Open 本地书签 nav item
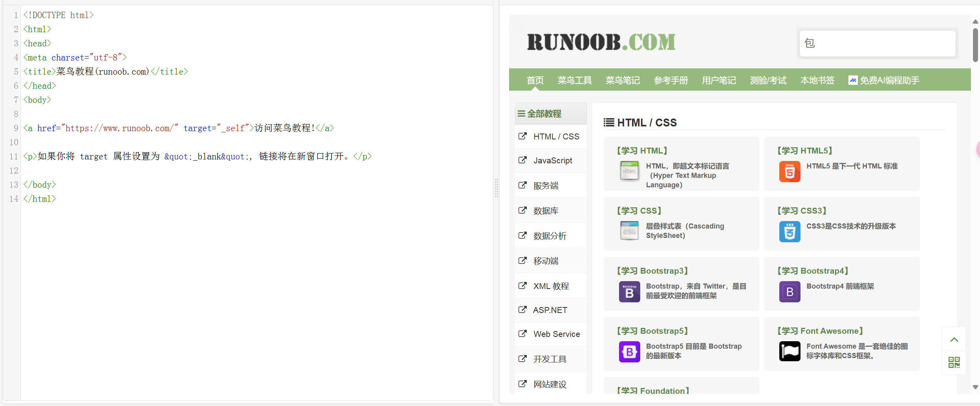The height and width of the screenshot is (406, 980). pyautogui.click(x=817, y=80)
